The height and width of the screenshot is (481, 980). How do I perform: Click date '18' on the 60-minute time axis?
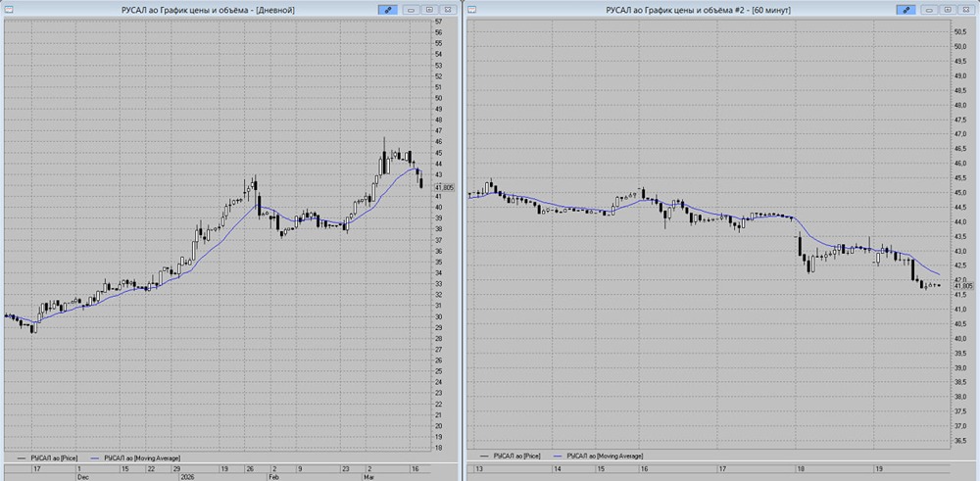tap(801, 468)
